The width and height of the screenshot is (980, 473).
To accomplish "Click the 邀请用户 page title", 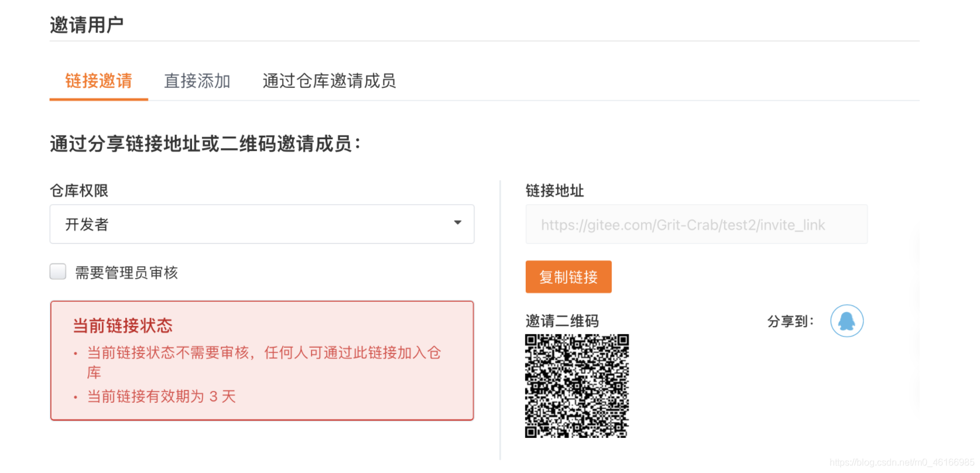I will [87, 23].
